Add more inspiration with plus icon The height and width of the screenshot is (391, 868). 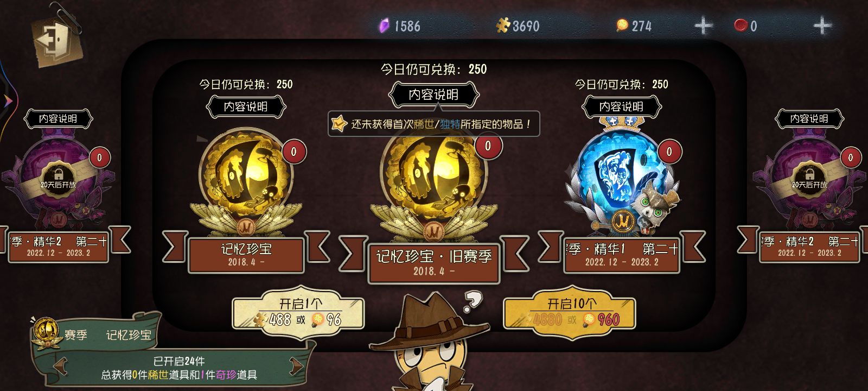tap(704, 26)
